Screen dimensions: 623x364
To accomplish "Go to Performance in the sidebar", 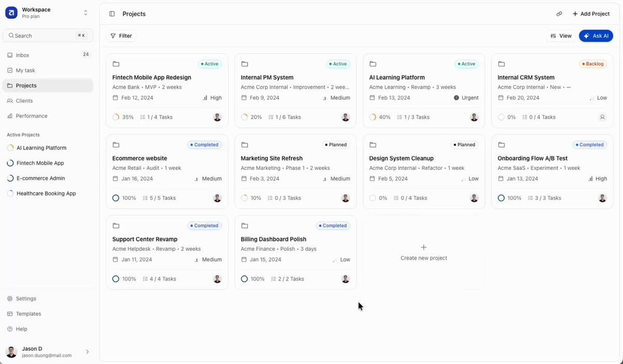I will coord(31,116).
